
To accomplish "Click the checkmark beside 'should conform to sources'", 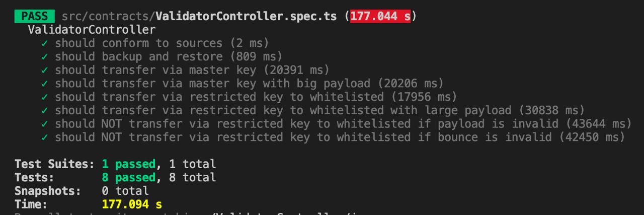I will 45,43.
